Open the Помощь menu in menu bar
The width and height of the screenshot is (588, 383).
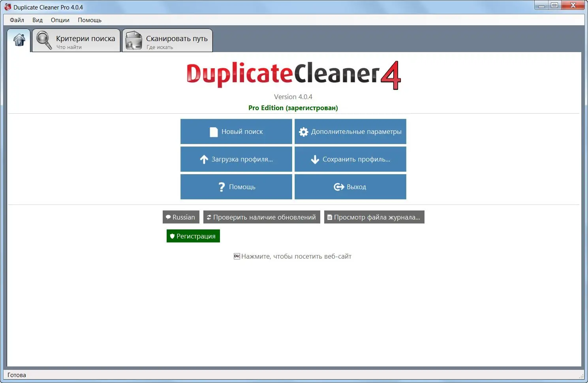[90, 20]
